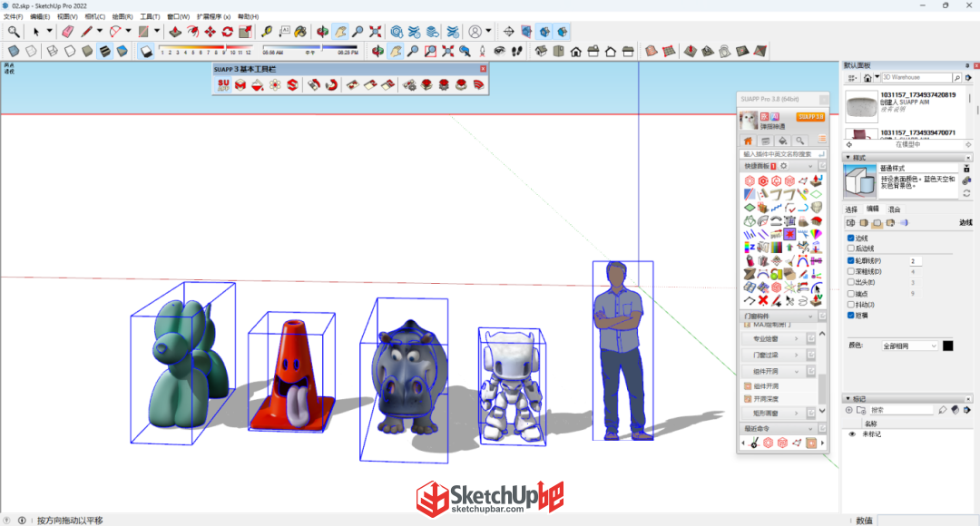This screenshot has height=526, width=980.
Task: Click the edge width value field 2
Action: (916, 261)
